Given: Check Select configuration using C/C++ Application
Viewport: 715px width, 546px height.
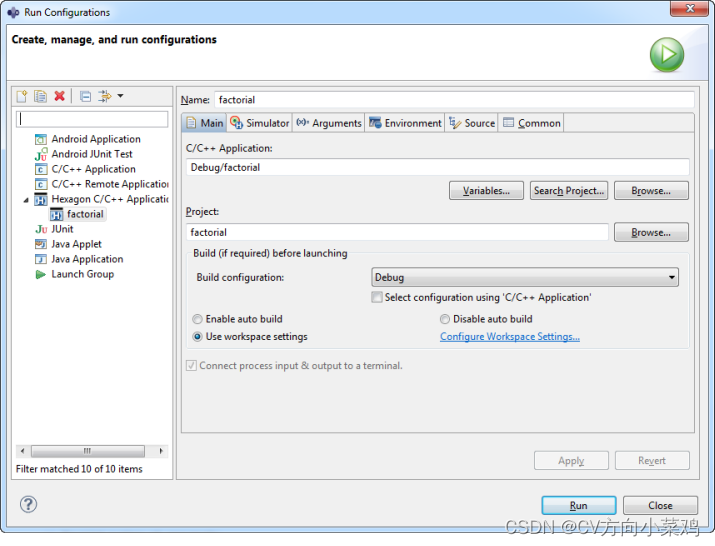Looking at the screenshot, I should click(x=377, y=297).
